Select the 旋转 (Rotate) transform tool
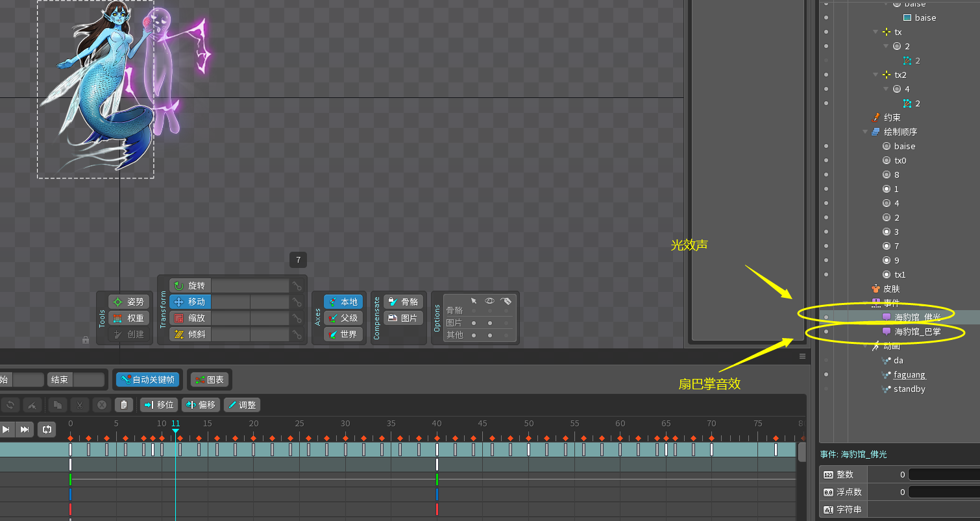 coord(190,285)
